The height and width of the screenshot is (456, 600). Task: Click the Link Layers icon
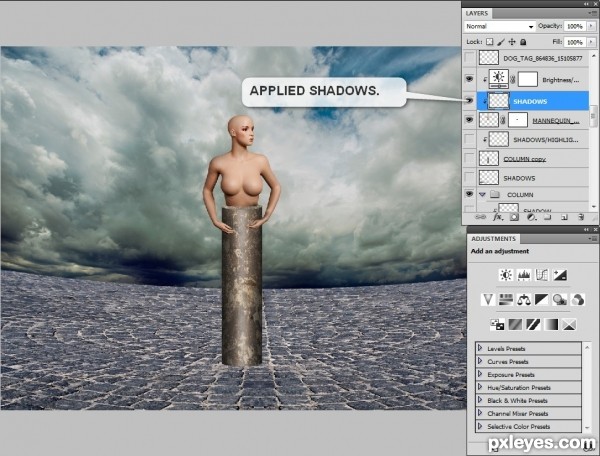click(480, 217)
